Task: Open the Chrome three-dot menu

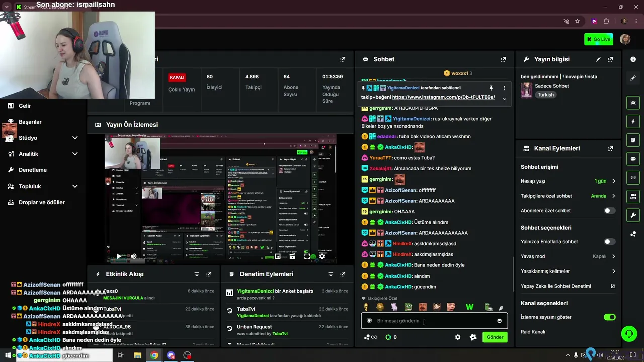Action: (x=635, y=21)
